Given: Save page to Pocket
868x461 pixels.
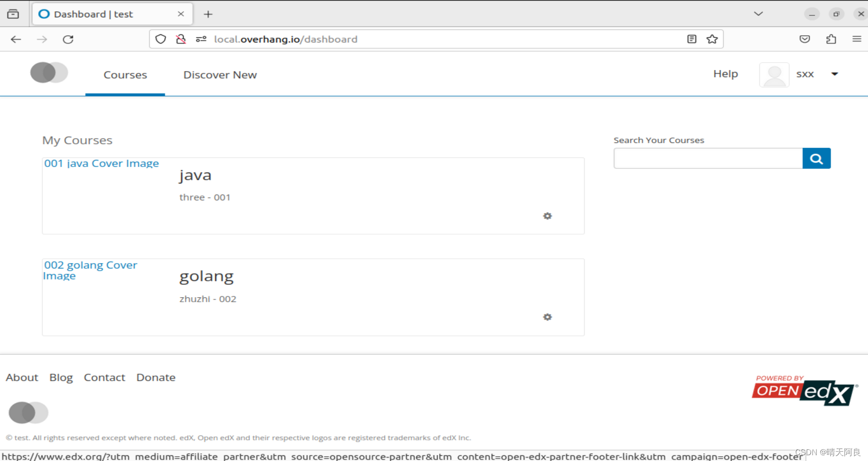Looking at the screenshot, I should click(804, 39).
